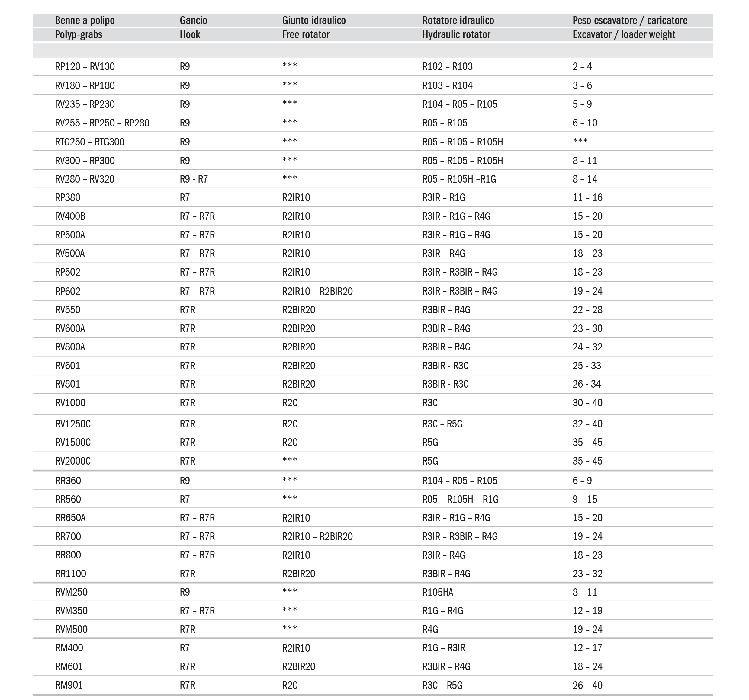Click 'R2IR10 – R2BIR20' in RP602 row

click(317, 292)
